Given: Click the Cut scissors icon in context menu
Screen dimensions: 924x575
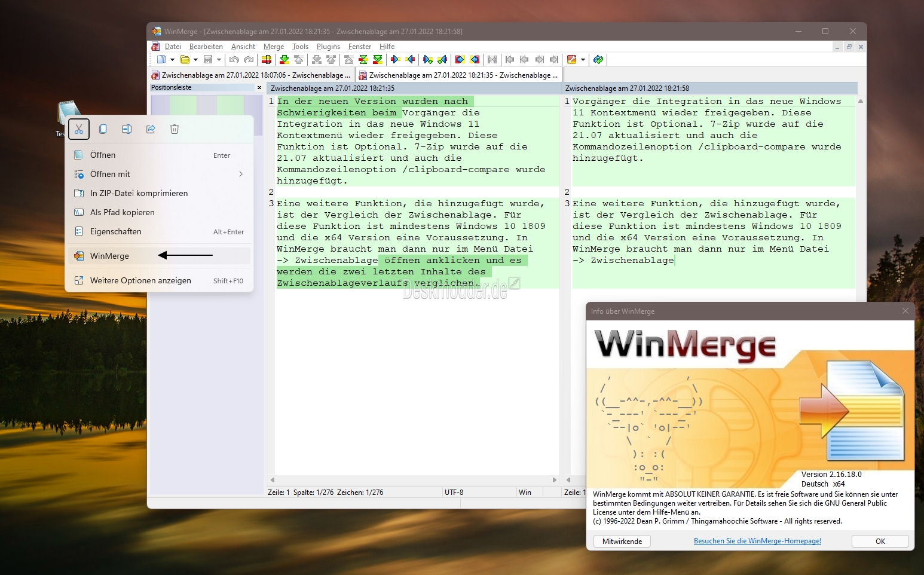Looking at the screenshot, I should click(79, 129).
